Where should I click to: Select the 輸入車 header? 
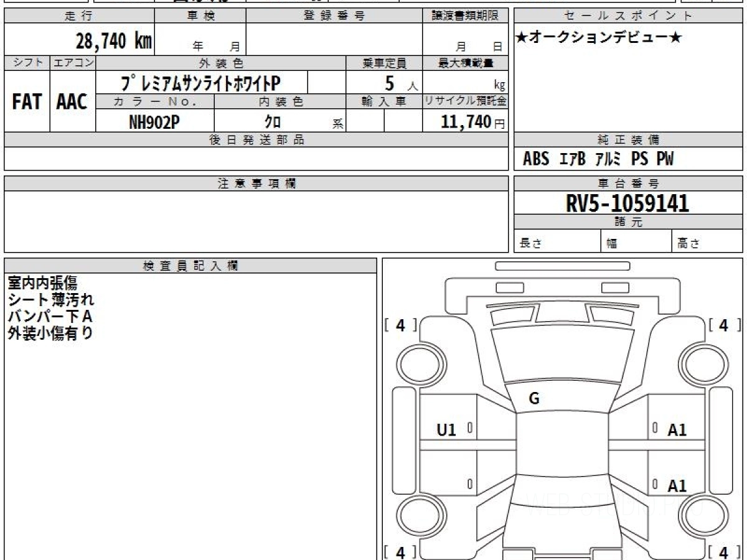tap(384, 101)
